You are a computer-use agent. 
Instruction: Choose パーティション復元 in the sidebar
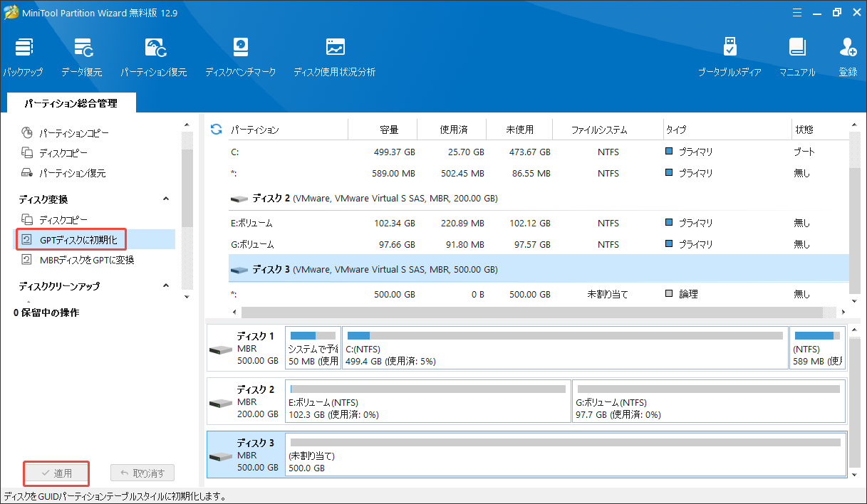tap(64, 173)
